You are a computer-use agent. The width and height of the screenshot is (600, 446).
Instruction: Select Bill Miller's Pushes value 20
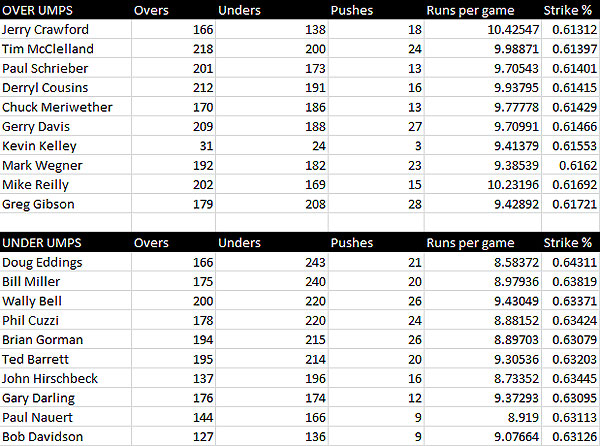pyautogui.click(x=376, y=282)
